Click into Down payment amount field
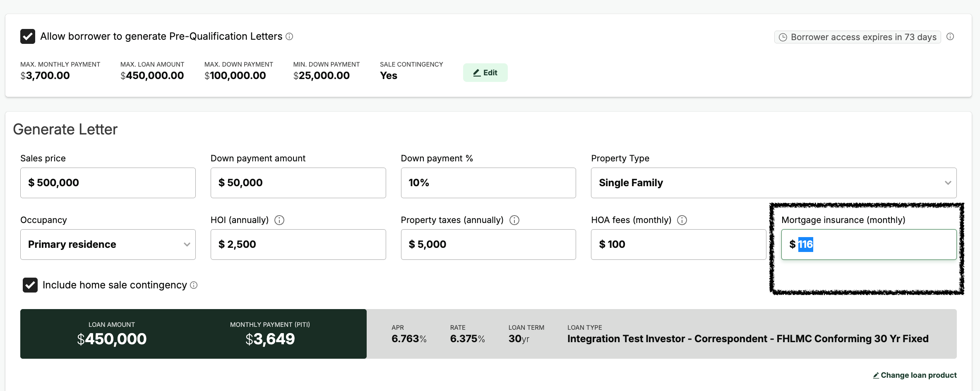 [298, 183]
